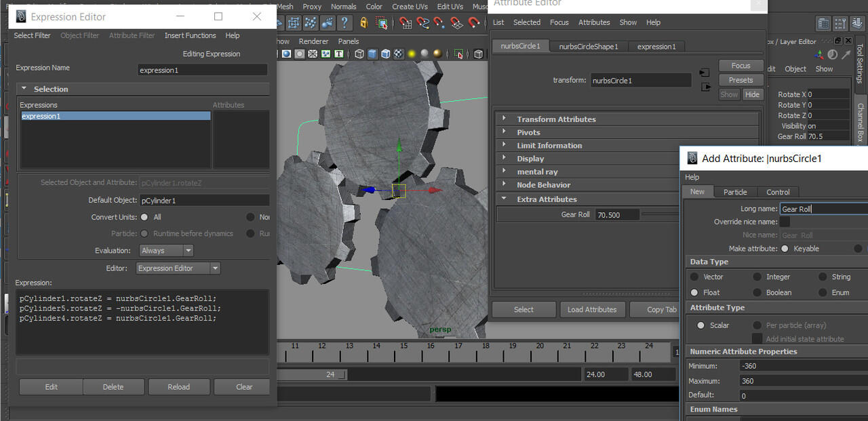Enable snap to points magnet icon

(x=439, y=22)
